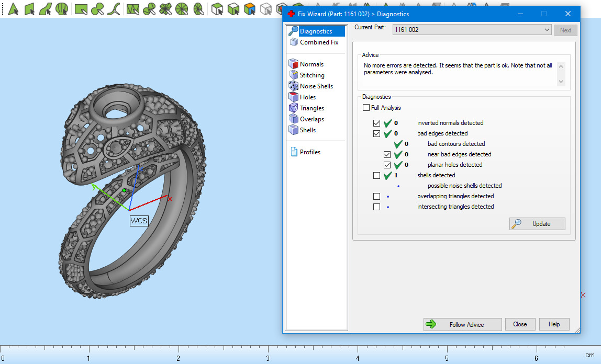Screen dimensions: 601x364
Task: Click the segmented ellipse mesh tool
Action: (198, 9)
